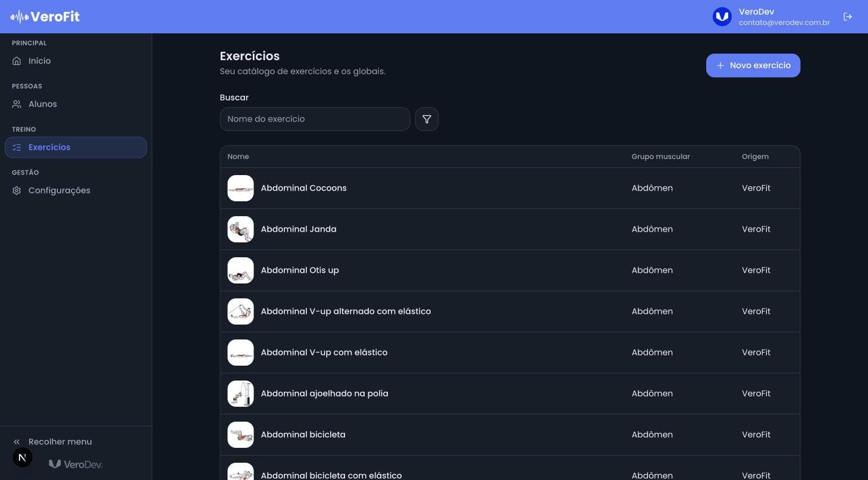Image resolution: width=868 pixels, height=480 pixels.
Task: Open Alunos in the sidebar
Action: 76,104
